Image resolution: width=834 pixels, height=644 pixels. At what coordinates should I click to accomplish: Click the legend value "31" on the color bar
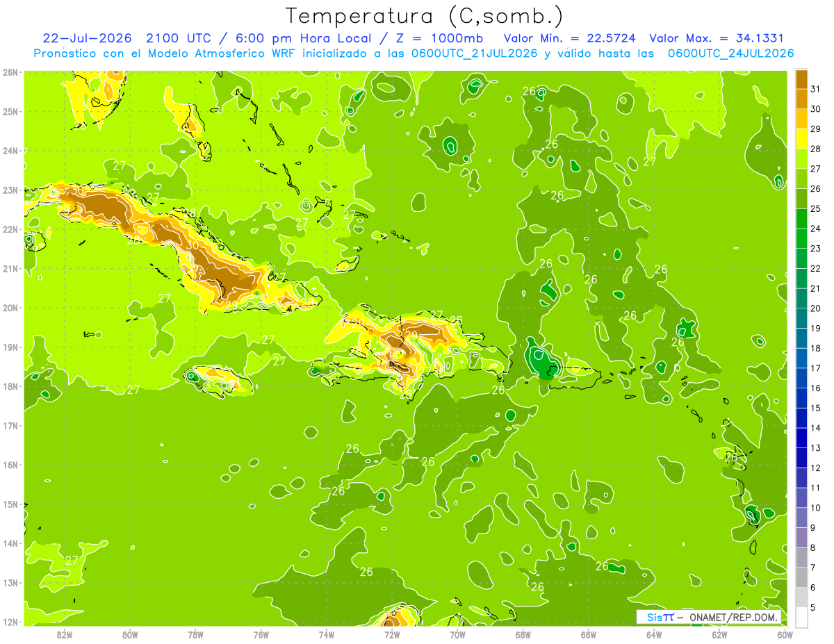click(816, 89)
